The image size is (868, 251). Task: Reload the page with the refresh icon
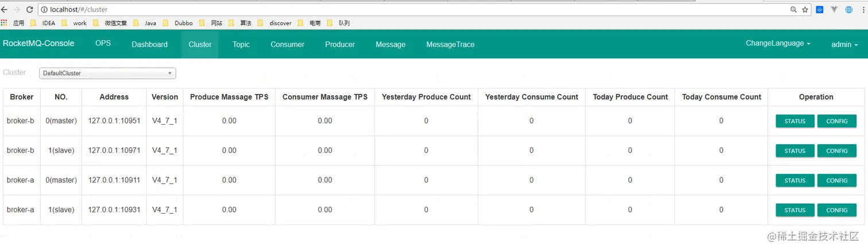pyautogui.click(x=29, y=10)
